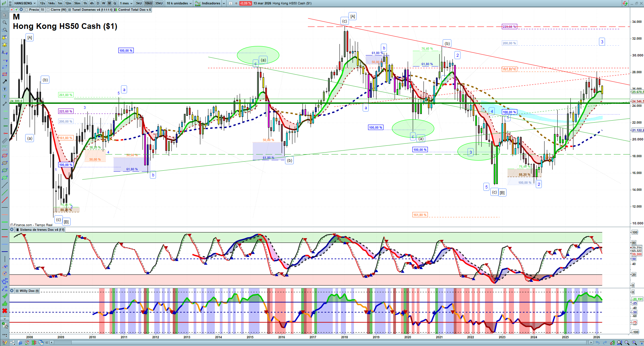The height and width of the screenshot is (346, 644).
Task: Click the undo arrow in bottom bar
Action: point(598,343)
